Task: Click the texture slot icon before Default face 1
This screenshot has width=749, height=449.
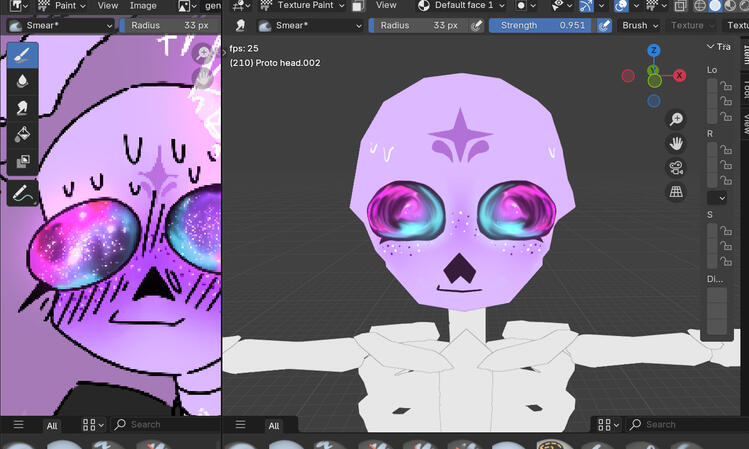Action: click(424, 5)
